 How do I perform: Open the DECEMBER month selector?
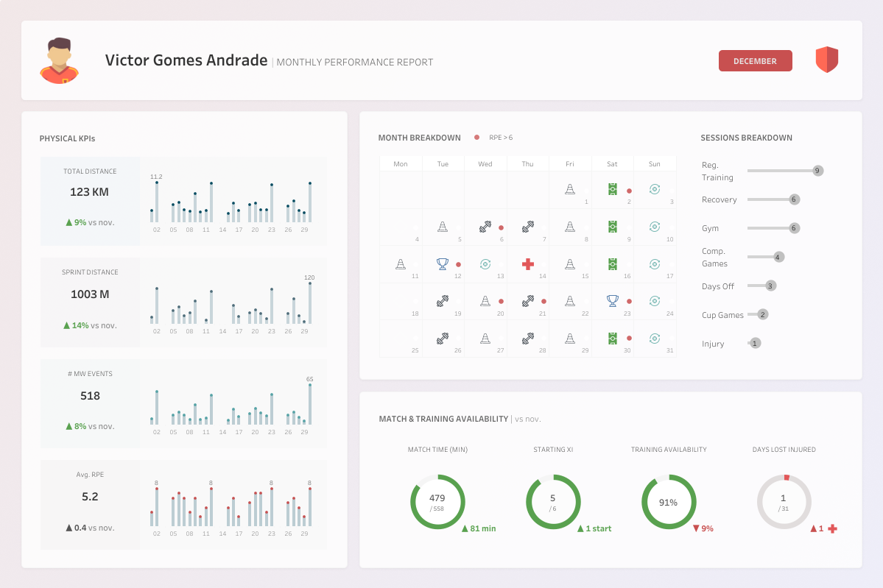point(755,61)
